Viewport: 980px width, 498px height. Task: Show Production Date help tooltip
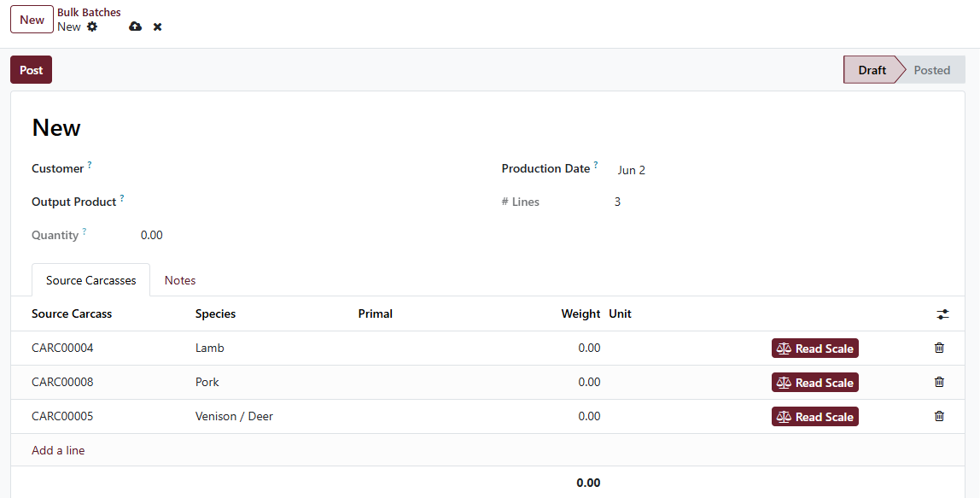pos(596,165)
